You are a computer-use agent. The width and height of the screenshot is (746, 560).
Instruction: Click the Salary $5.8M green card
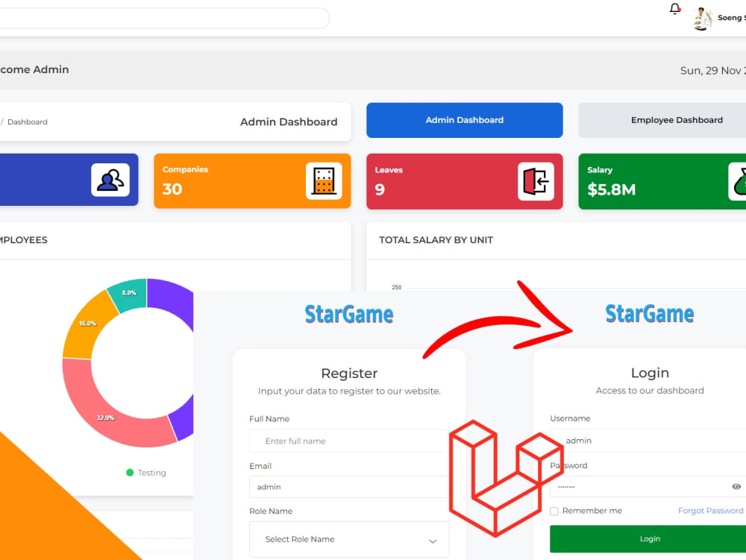662,181
